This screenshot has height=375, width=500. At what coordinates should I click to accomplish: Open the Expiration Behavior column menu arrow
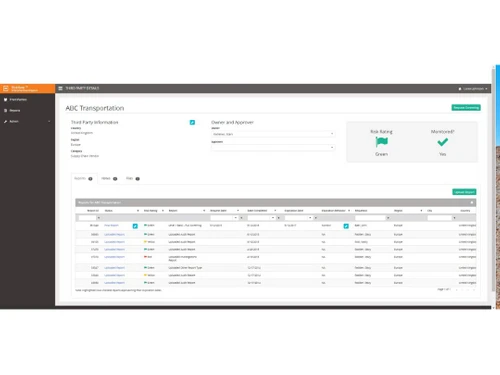(x=349, y=211)
